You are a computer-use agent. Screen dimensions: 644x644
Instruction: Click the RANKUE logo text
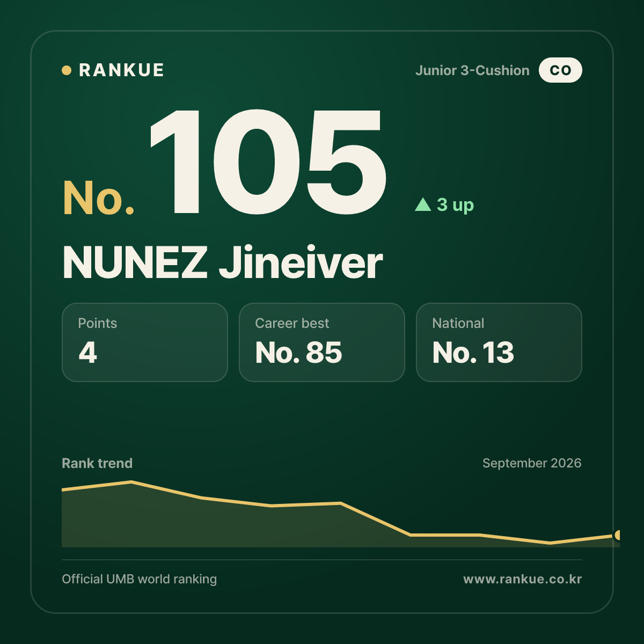(121, 70)
